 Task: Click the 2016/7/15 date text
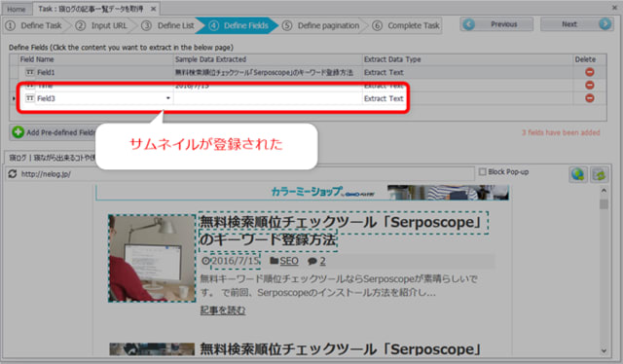pyautogui.click(x=236, y=261)
